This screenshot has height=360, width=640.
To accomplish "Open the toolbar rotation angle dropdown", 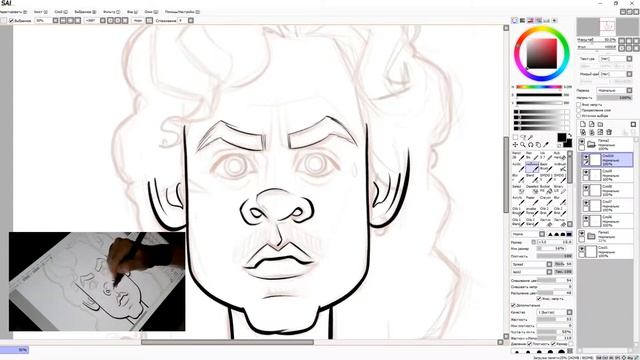I will [x=103, y=20].
